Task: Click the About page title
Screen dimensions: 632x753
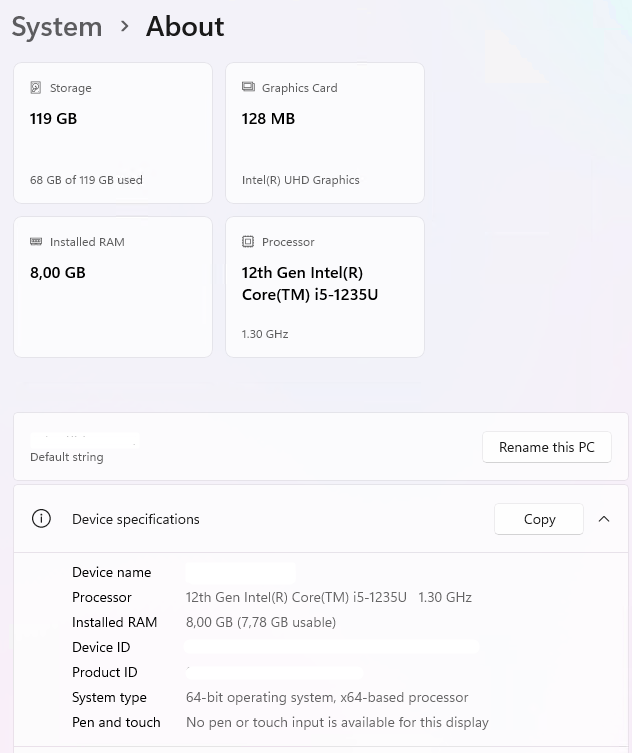Action: tap(185, 26)
